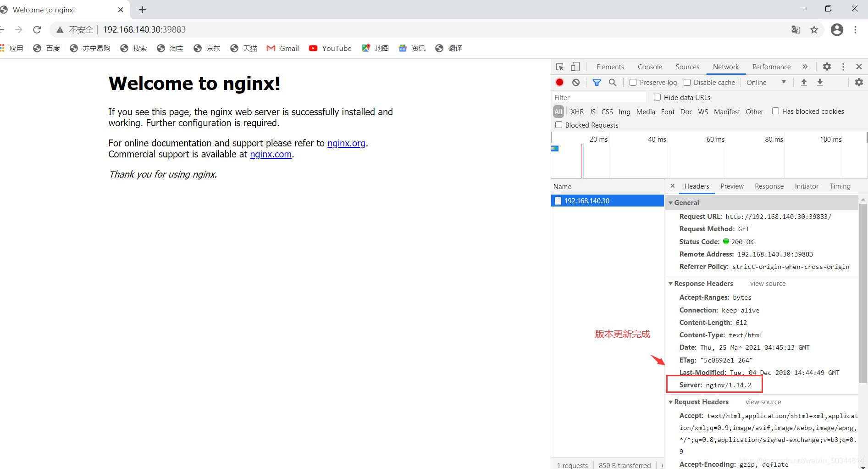Follow the nginx.org link
The height and width of the screenshot is (469, 868).
346,143
